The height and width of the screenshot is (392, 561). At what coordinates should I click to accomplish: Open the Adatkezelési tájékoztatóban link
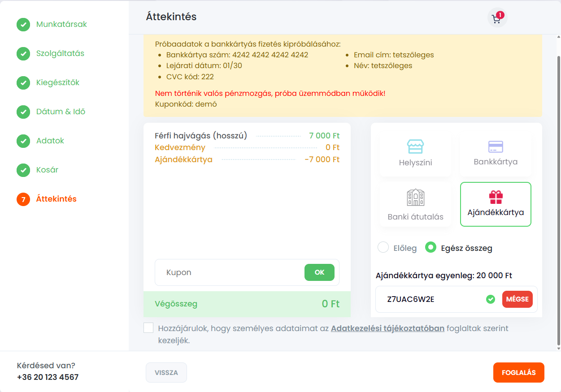(387, 328)
